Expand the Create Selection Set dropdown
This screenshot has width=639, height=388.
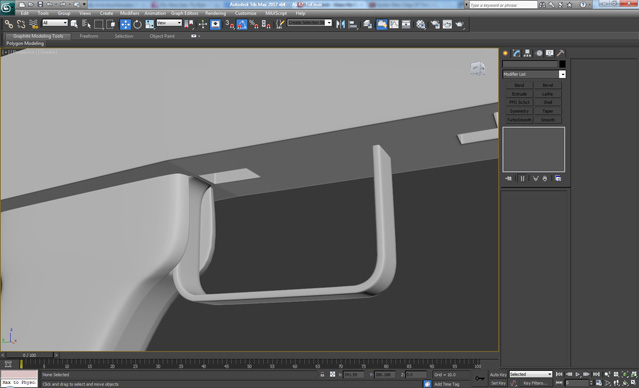click(x=328, y=23)
